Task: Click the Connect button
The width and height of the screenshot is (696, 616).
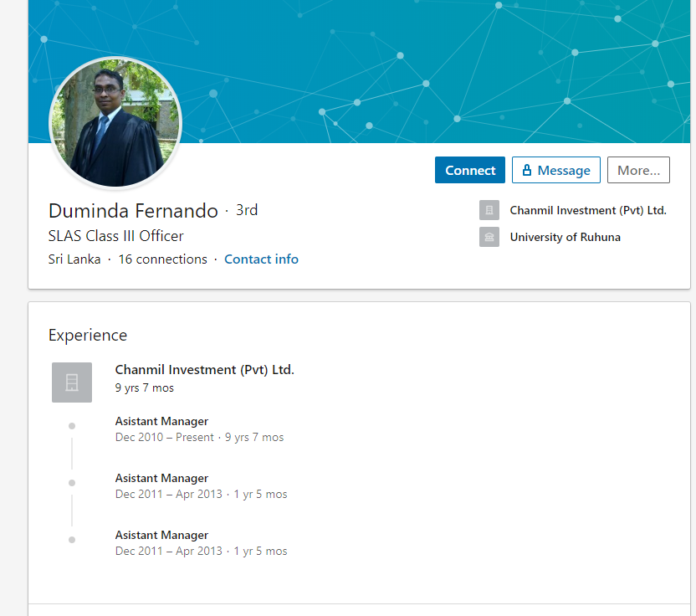Action: coord(469,170)
